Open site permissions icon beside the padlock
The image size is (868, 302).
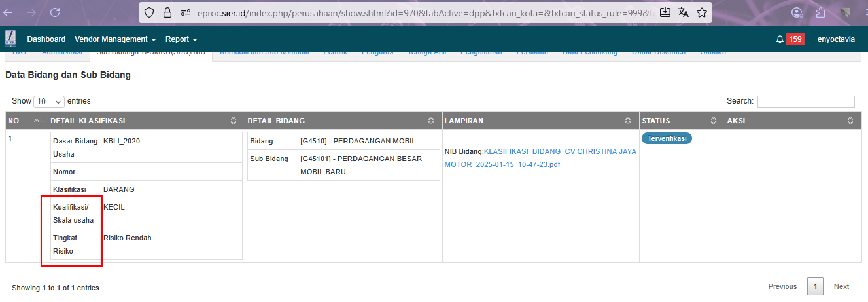point(186,12)
